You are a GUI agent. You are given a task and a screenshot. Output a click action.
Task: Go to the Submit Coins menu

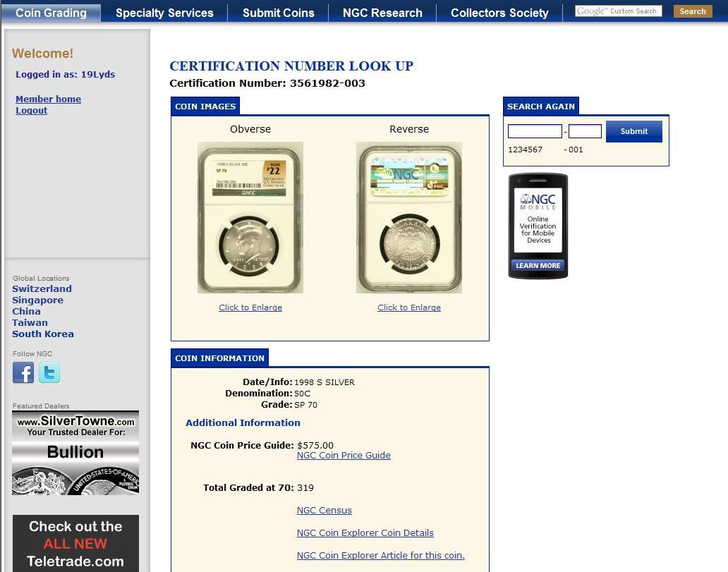point(279,13)
